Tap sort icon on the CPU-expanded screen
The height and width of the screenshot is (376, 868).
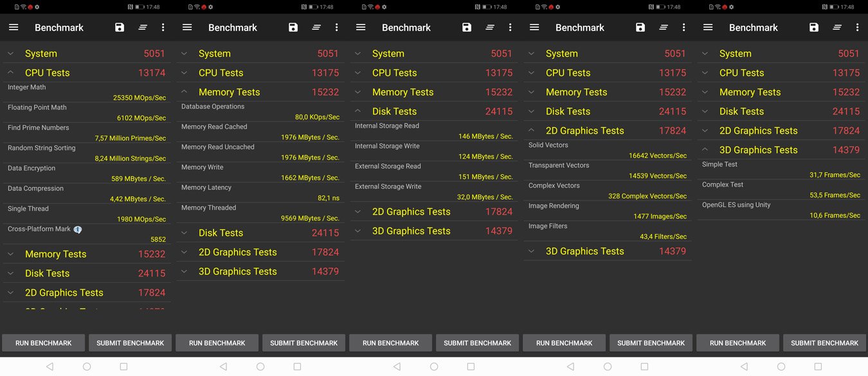pyautogui.click(x=143, y=28)
